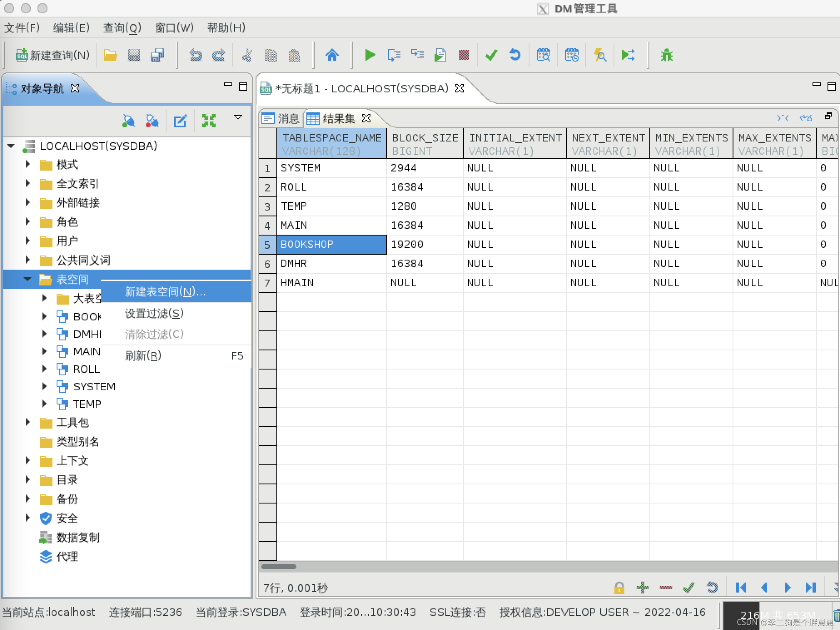The image size is (840, 630).
Task: Open the 查询(Q) menu
Action: [122, 28]
